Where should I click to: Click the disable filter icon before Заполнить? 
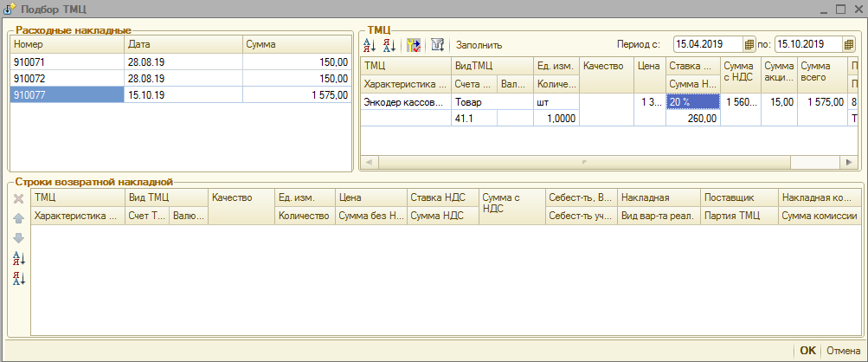[x=437, y=44]
